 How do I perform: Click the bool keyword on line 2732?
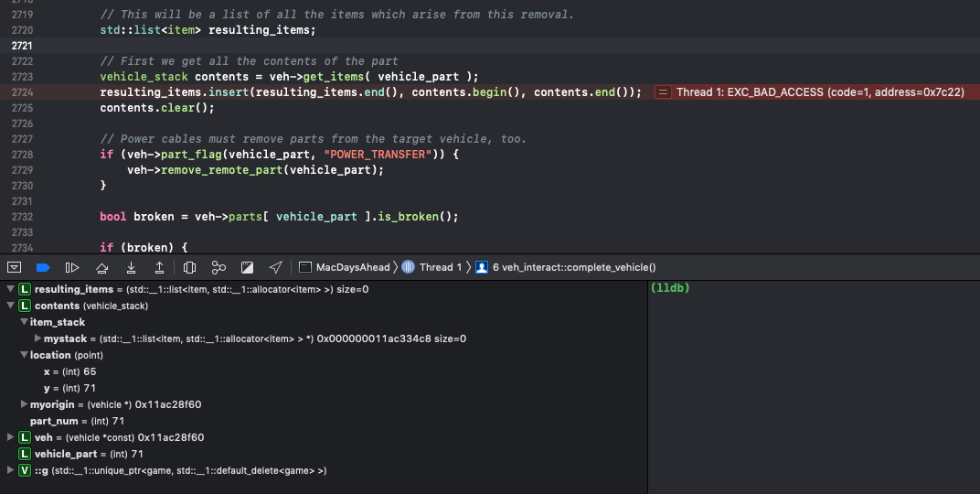pos(113,217)
